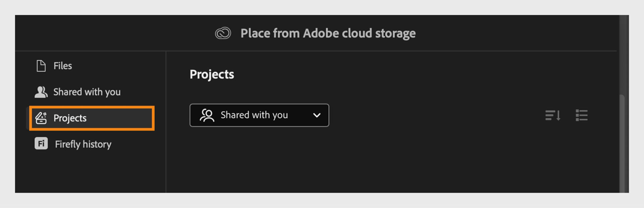Click the Firefly history entry

click(83, 144)
